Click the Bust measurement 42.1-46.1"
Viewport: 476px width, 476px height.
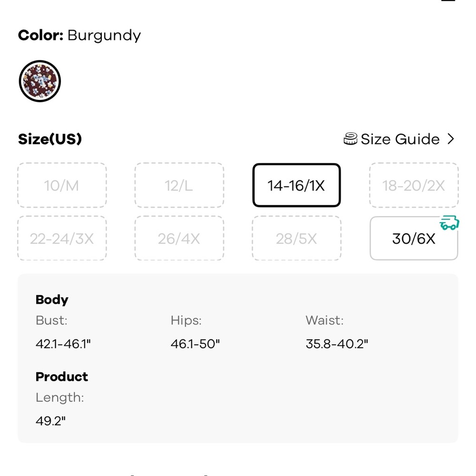tap(63, 344)
